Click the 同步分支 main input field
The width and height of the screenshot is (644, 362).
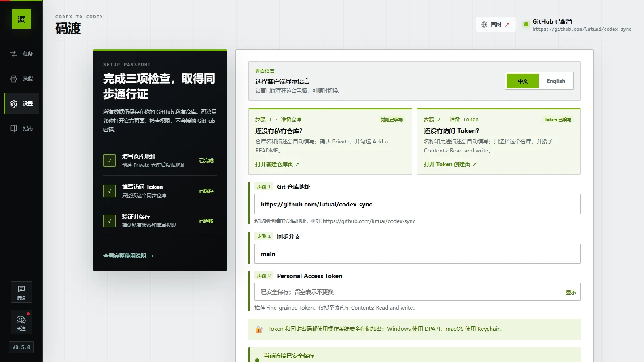418,254
